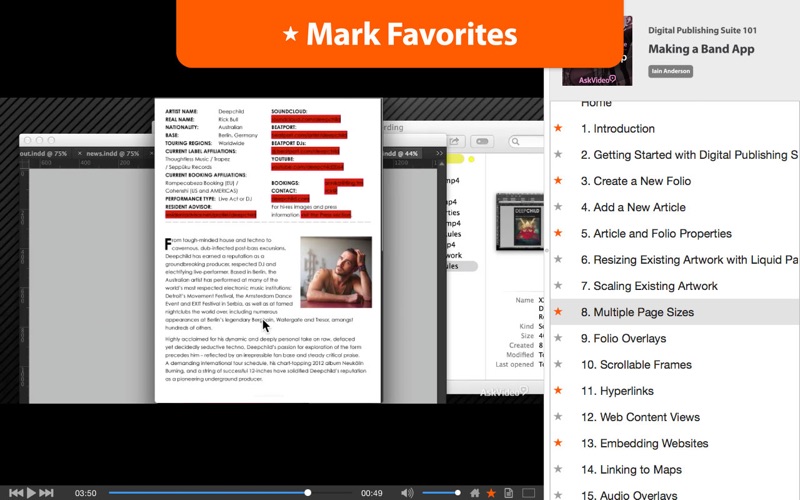Go home via the player bar house icon
Viewport: 800px width, 500px height.
coord(475,493)
